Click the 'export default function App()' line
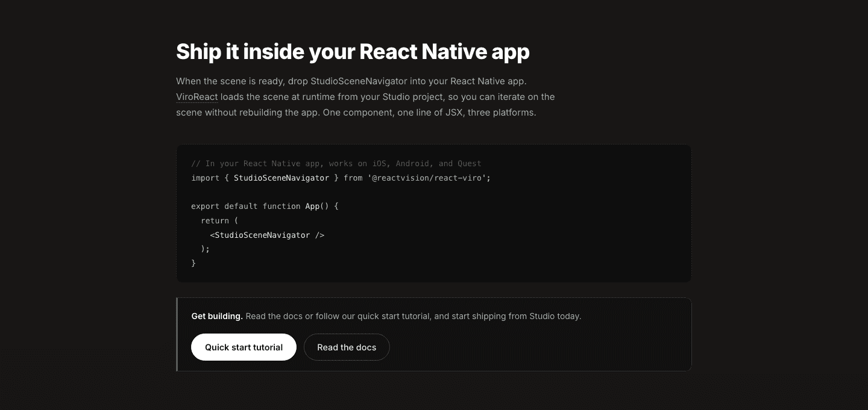Image resolution: width=868 pixels, height=410 pixels. pyautogui.click(x=265, y=207)
